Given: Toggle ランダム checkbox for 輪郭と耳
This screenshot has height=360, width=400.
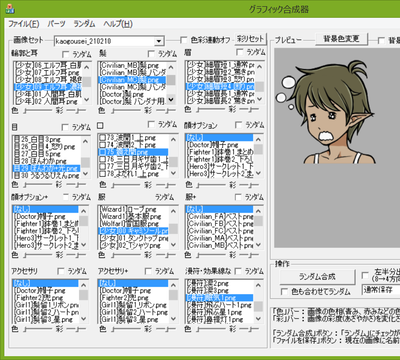Looking at the screenshot, I should tap(66, 54).
